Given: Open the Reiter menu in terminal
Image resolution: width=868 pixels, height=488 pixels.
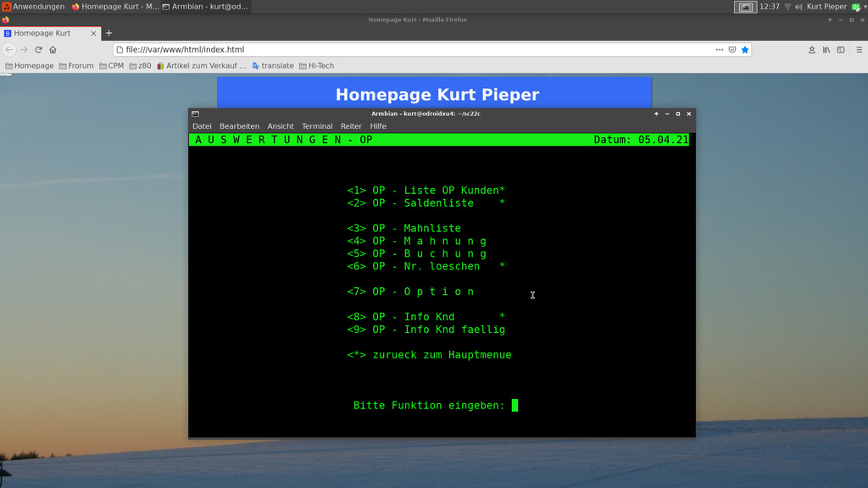Looking at the screenshot, I should [x=351, y=126].
